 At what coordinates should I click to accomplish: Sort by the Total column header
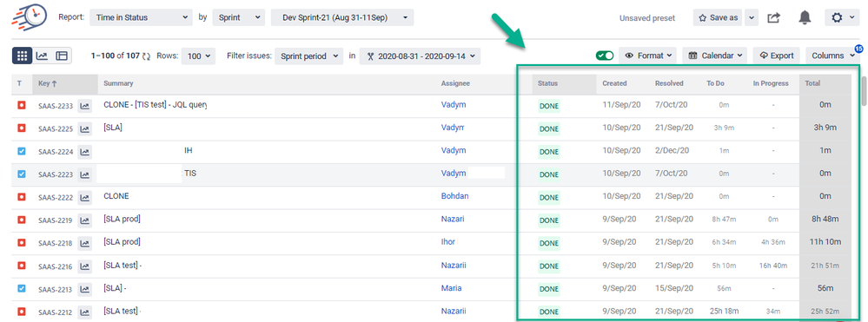(x=812, y=83)
